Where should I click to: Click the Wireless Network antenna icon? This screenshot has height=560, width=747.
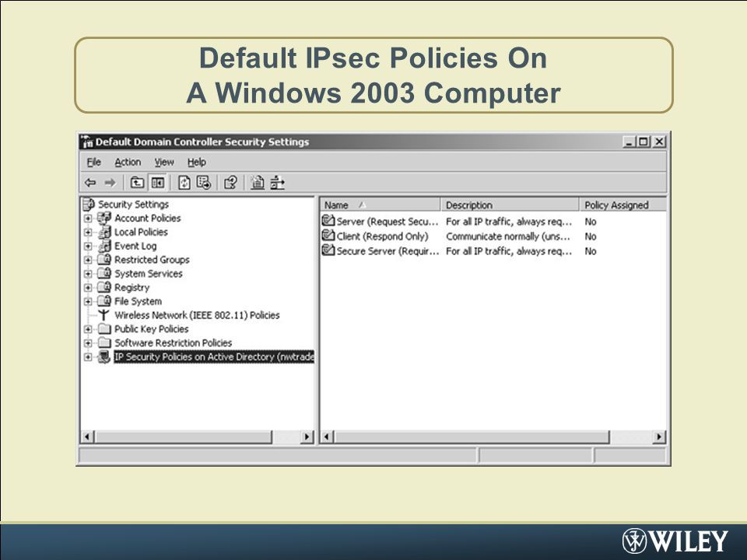[x=103, y=315]
